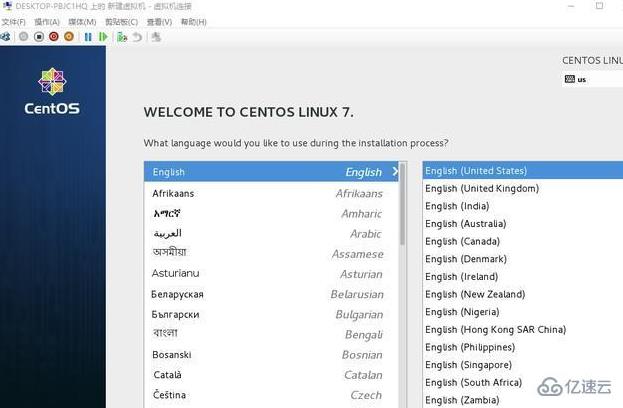Pick the Bengali language row
Screen dimensions: 623x408
pos(271,335)
